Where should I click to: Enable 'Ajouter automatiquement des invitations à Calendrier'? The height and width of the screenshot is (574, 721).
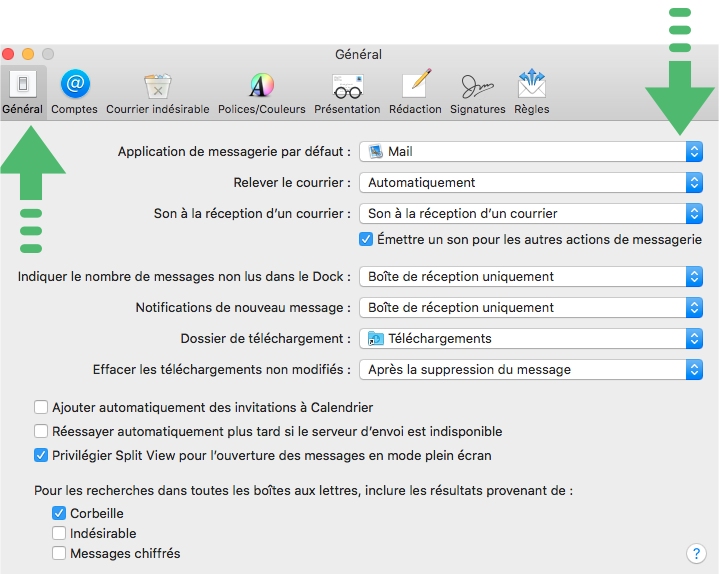(41, 407)
